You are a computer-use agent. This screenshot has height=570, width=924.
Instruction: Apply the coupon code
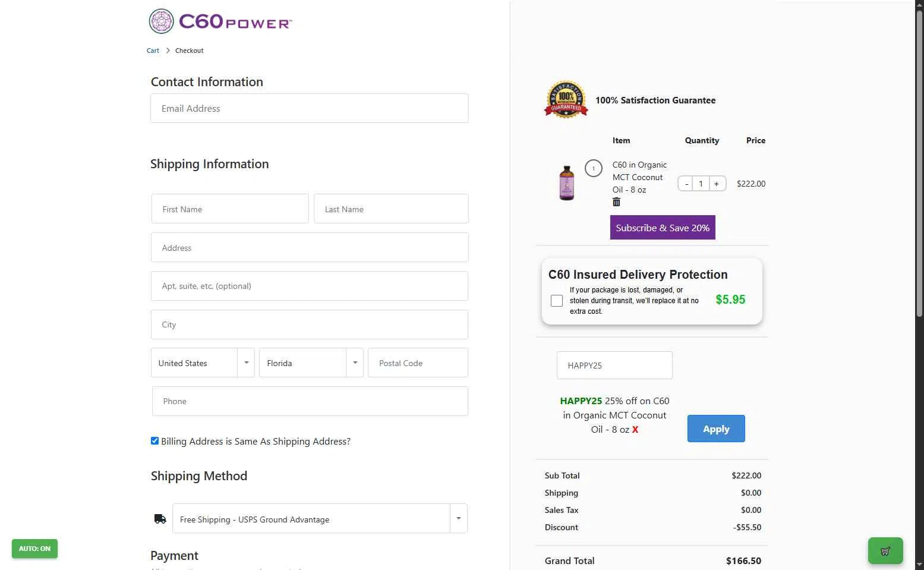(716, 429)
